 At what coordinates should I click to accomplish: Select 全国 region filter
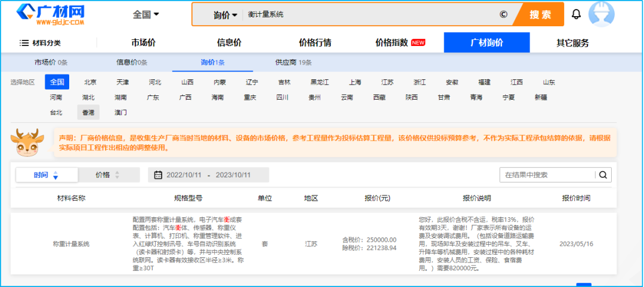pyautogui.click(x=57, y=82)
